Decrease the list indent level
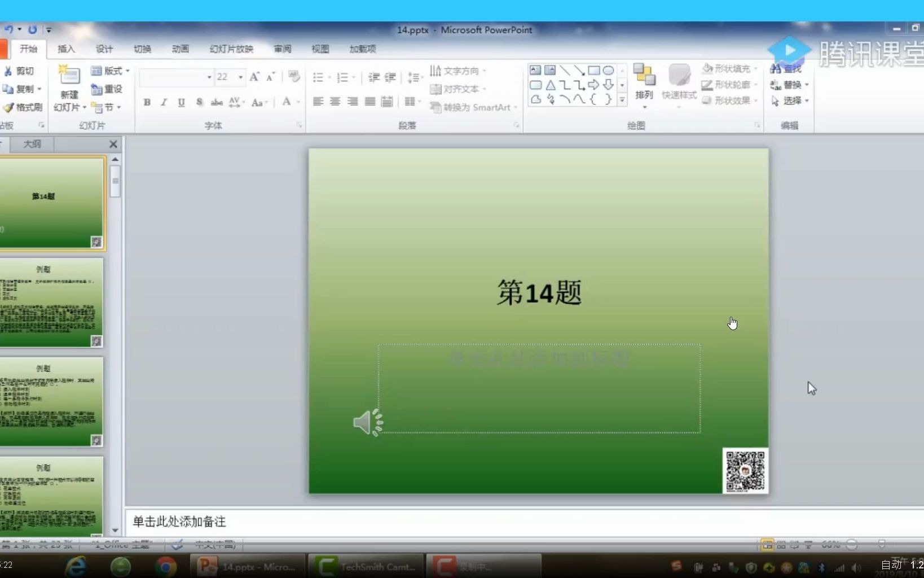The height and width of the screenshot is (578, 924). tap(374, 77)
